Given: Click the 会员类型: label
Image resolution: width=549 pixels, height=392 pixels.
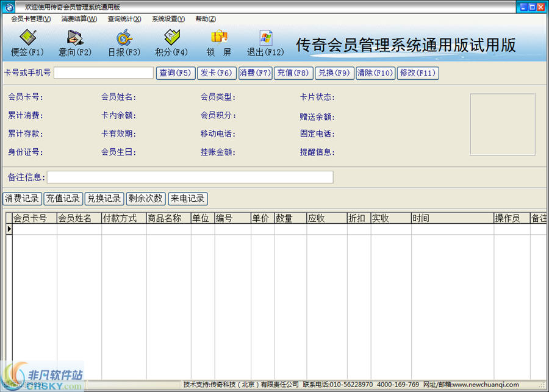Looking at the screenshot, I should click(x=218, y=97).
